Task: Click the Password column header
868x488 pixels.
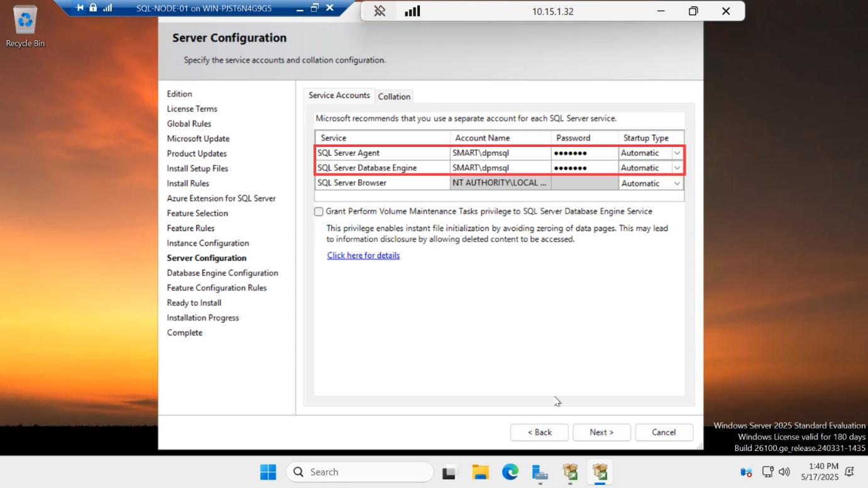Action: (x=585, y=138)
